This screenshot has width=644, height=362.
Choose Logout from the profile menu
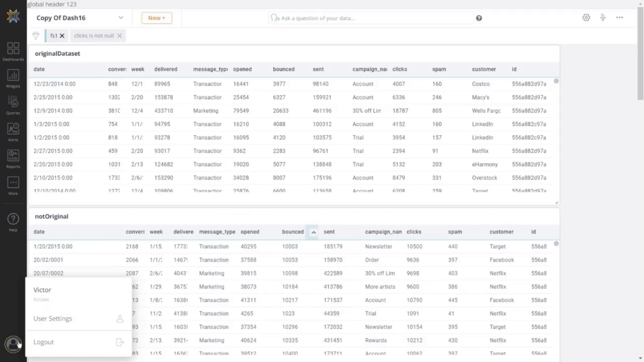point(44,342)
